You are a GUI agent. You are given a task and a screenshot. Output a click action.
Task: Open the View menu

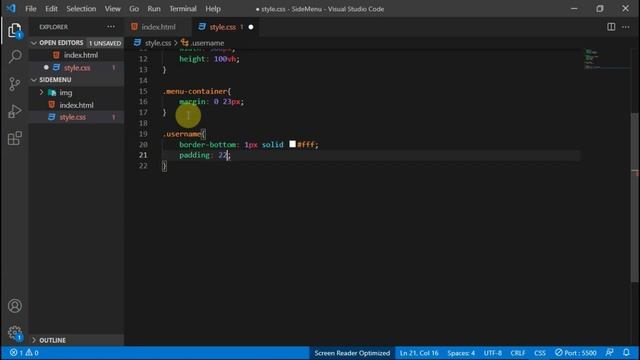(x=112, y=9)
